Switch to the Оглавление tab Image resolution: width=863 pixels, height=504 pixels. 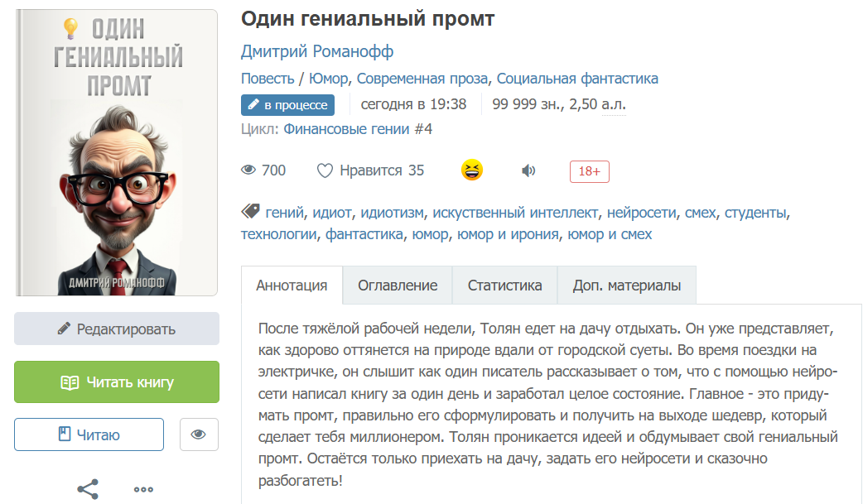(x=398, y=286)
